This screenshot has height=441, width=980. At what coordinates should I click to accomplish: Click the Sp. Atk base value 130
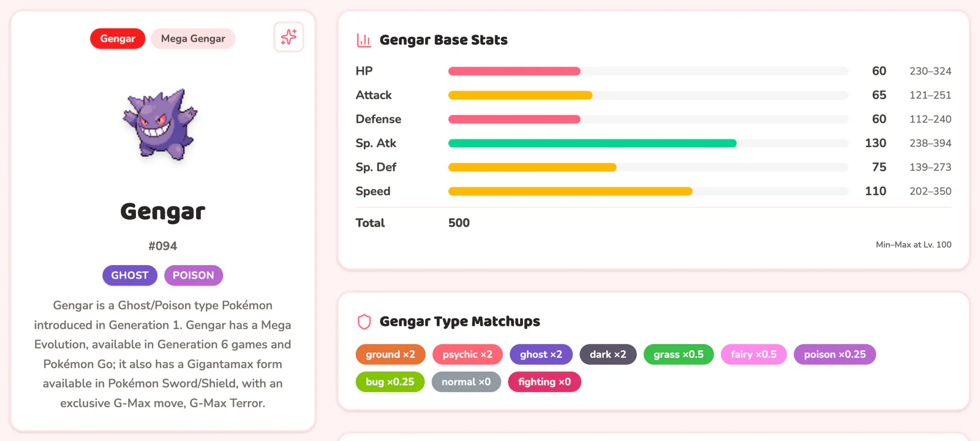pos(875,143)
